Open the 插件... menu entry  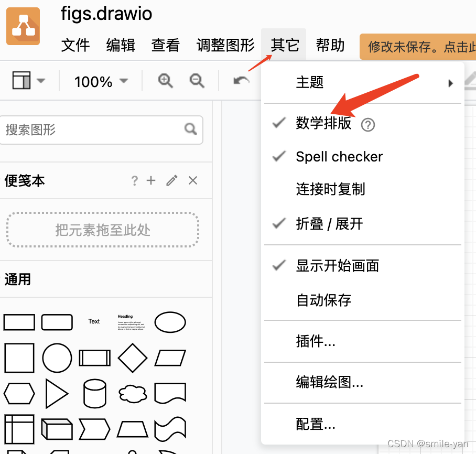click(362, 341)
